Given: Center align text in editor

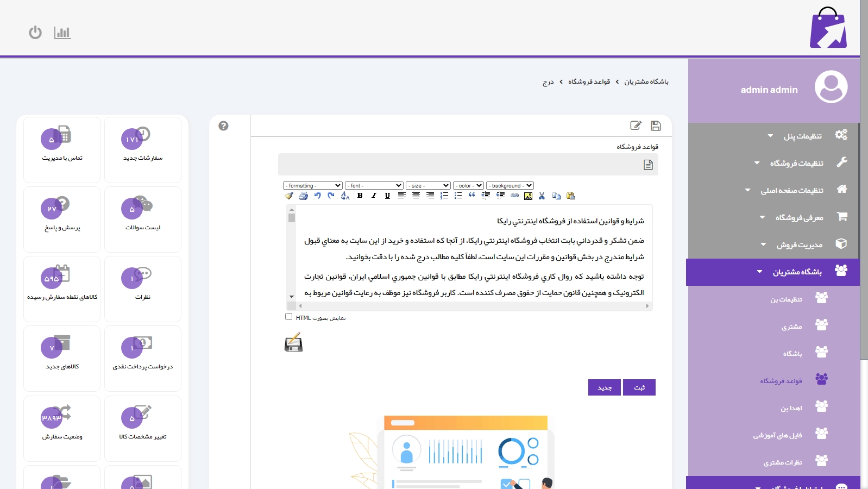Looking at the screenshot, I should pyautogui.click(x=416, y=196).
